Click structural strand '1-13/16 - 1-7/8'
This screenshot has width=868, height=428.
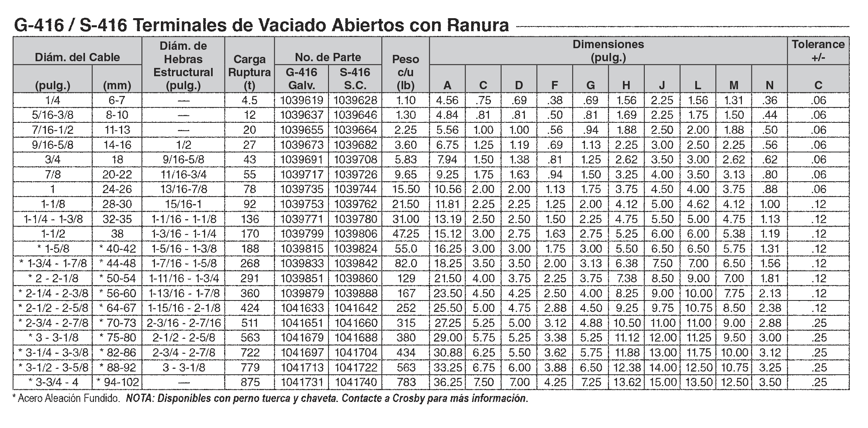click(x=184, y=293)
